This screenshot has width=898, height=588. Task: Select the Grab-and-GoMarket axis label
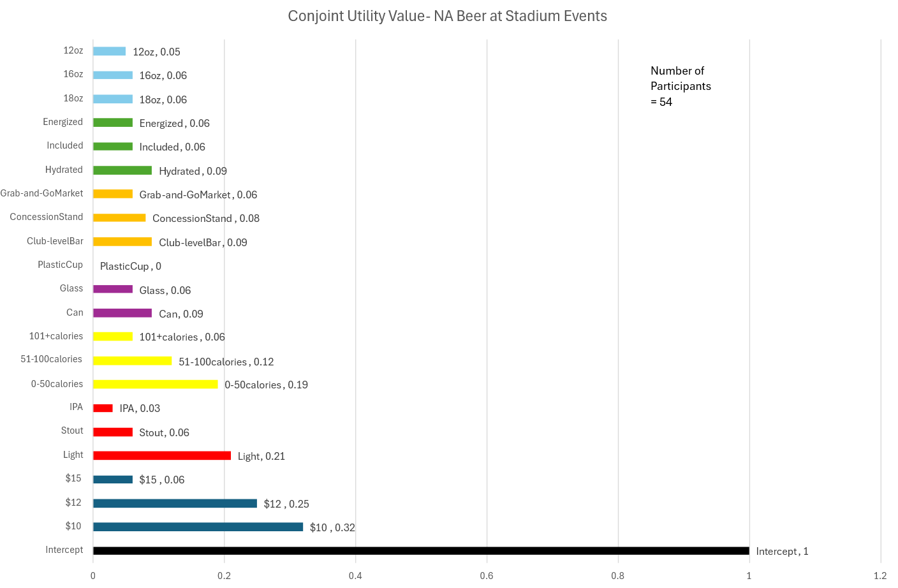(41, 193)
